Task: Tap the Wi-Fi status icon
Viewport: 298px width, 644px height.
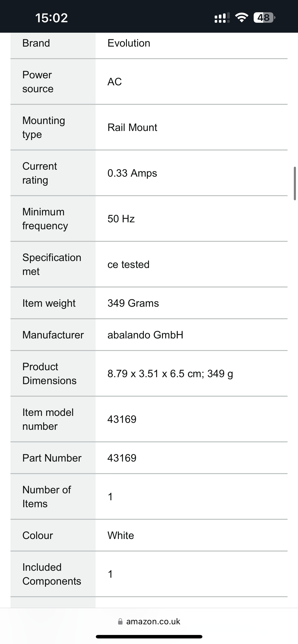Action: (x=241, y=17)
